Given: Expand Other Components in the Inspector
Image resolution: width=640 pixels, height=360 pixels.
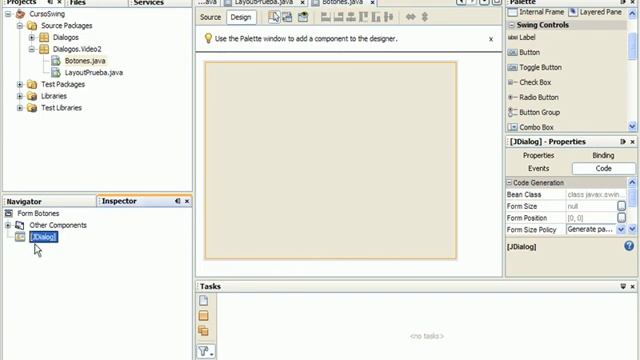Looking at the screenshot, I should (x=8, y=225).
